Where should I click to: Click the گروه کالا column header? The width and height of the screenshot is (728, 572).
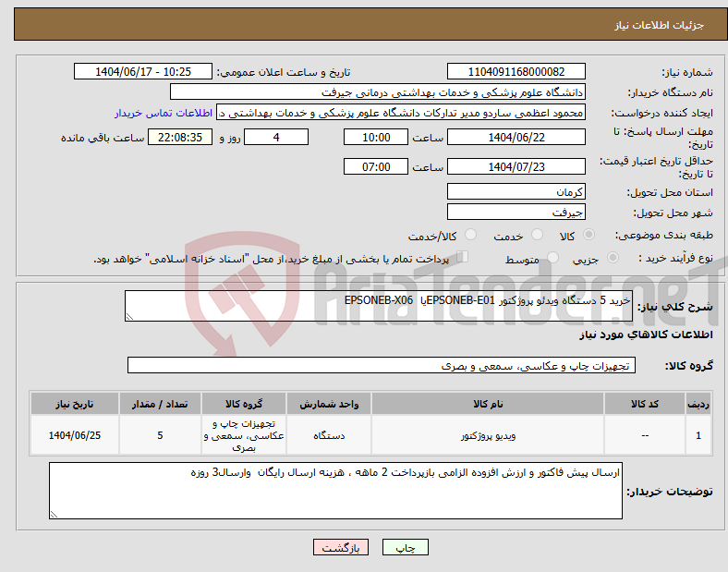pos(244,404)
